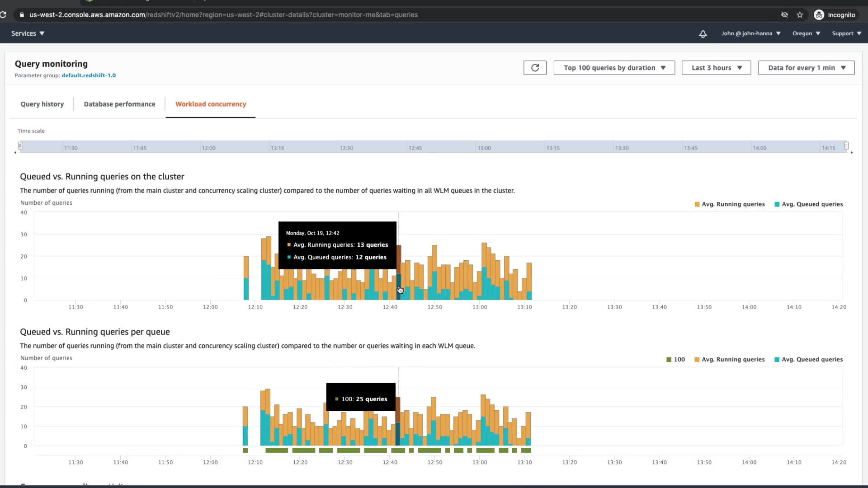Toggle Avg. Queued queries legend in cluster chart
868x488 pixels.
point(808,204)
